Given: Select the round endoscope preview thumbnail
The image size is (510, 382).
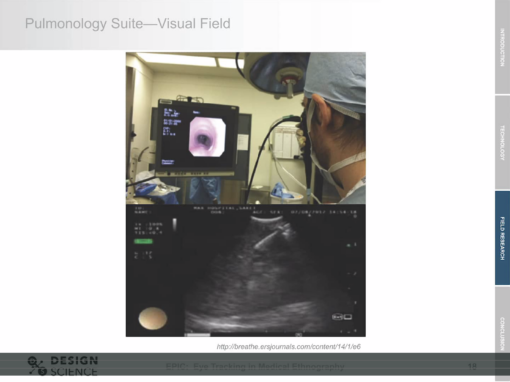Looking at the screenshot, I should [153, 319].
